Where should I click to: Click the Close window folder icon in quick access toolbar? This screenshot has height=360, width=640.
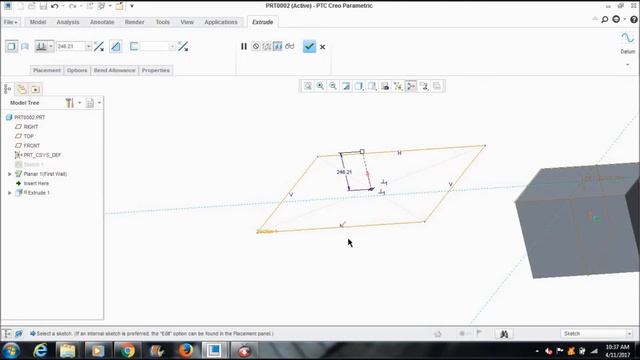(119, 6)
